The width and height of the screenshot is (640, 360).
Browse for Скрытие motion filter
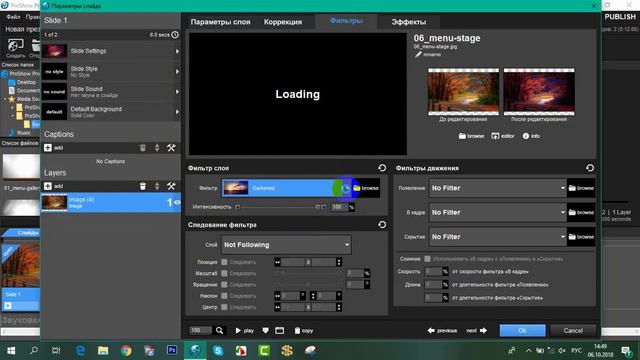click(x=581, y=237)
